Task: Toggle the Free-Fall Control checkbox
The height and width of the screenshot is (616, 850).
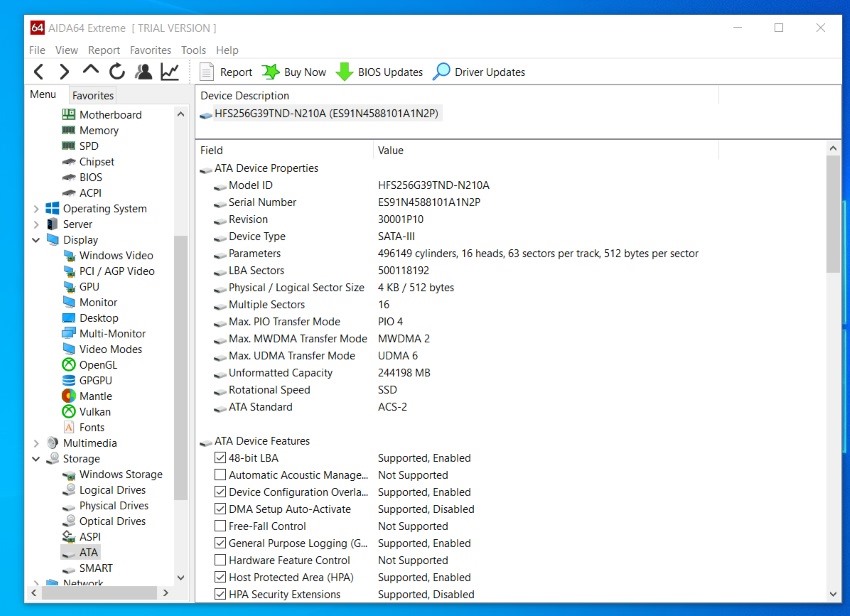Action: (x=220, y=526)
